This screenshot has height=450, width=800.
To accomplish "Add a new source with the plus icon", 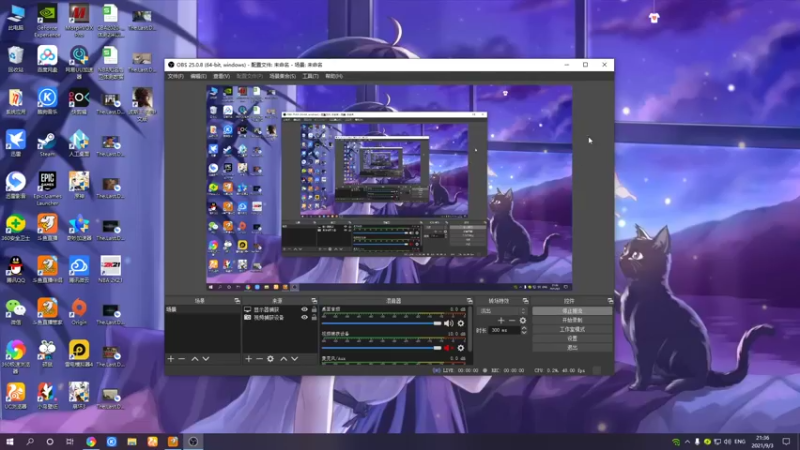I will (248, 359).
